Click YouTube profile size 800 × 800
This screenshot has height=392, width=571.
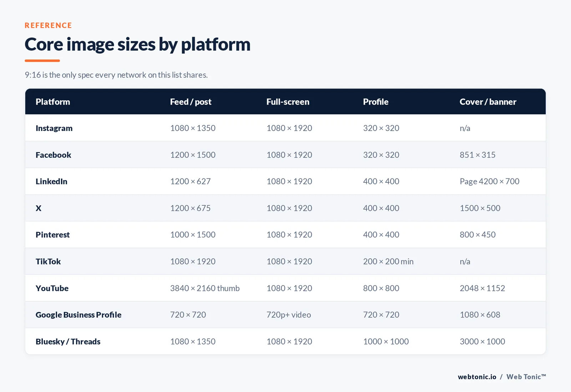(x=381, y=288)
